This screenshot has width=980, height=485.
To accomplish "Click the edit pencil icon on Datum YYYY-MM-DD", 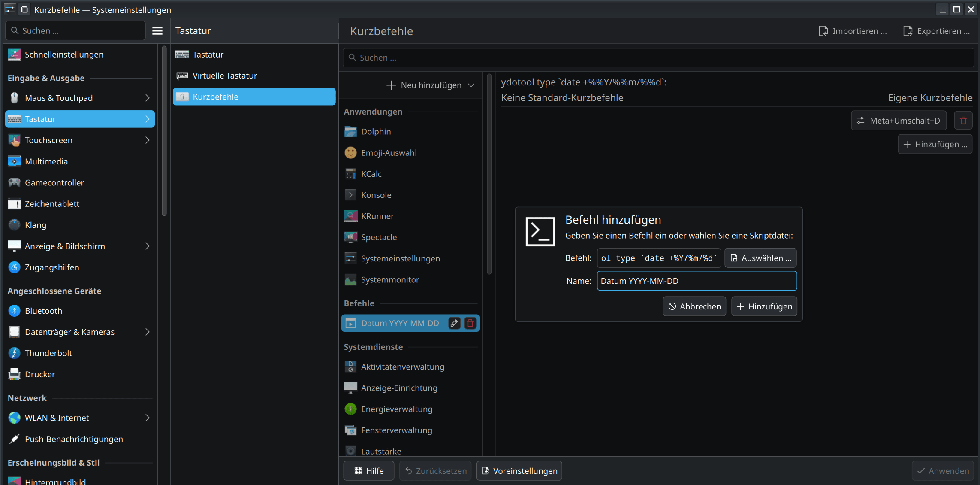I will pyautogui.click(x=454, y=323).
